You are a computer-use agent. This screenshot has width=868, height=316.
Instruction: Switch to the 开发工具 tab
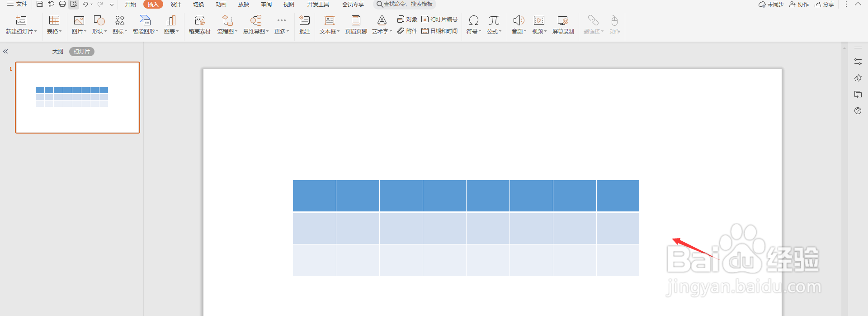[x=318, y=4]
